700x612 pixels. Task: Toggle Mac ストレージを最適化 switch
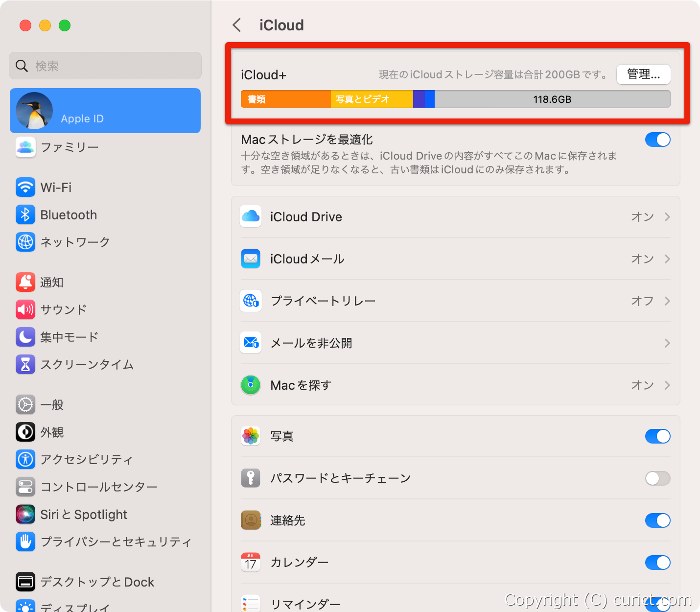pos(657,140)
